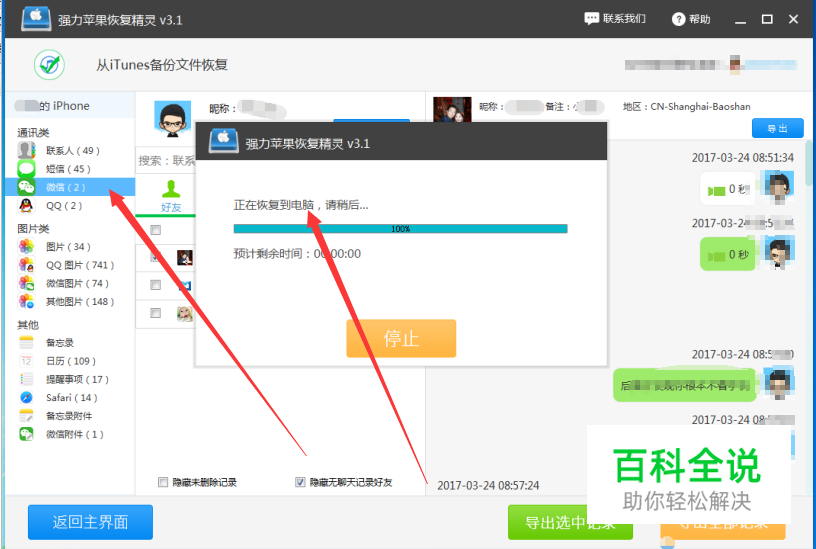The height and width of the screenshot is (549, 816).
Task: Click the 预计剩余时间 remaining time text
Action: 297,254
